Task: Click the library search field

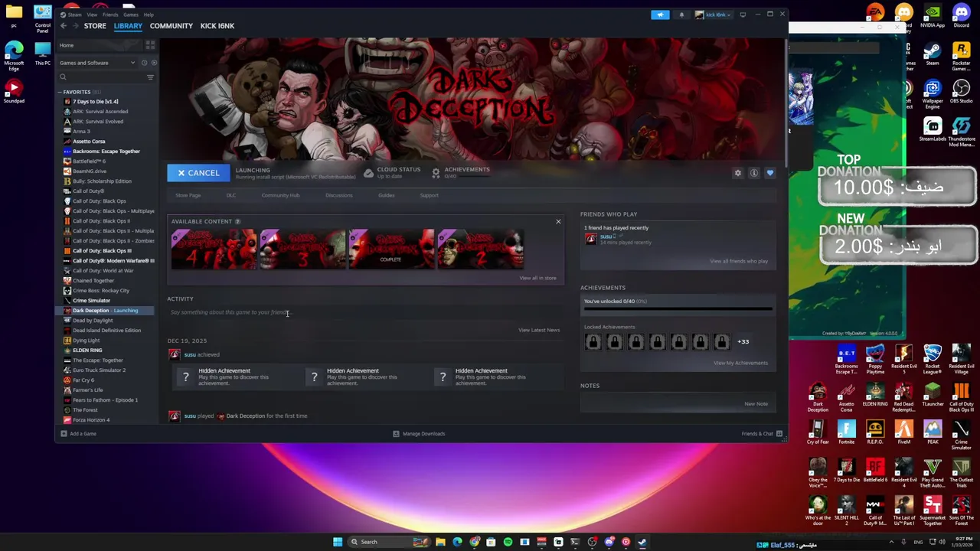Action: coord(101,77)
